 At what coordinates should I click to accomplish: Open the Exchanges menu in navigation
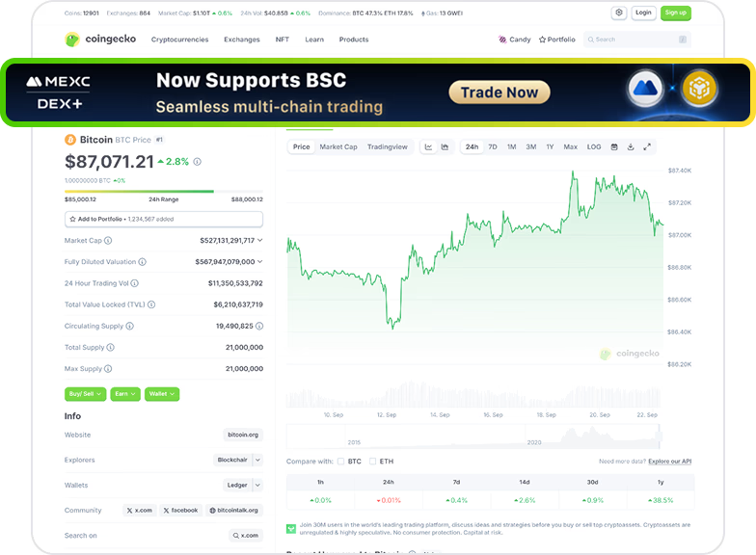[242, 40]
